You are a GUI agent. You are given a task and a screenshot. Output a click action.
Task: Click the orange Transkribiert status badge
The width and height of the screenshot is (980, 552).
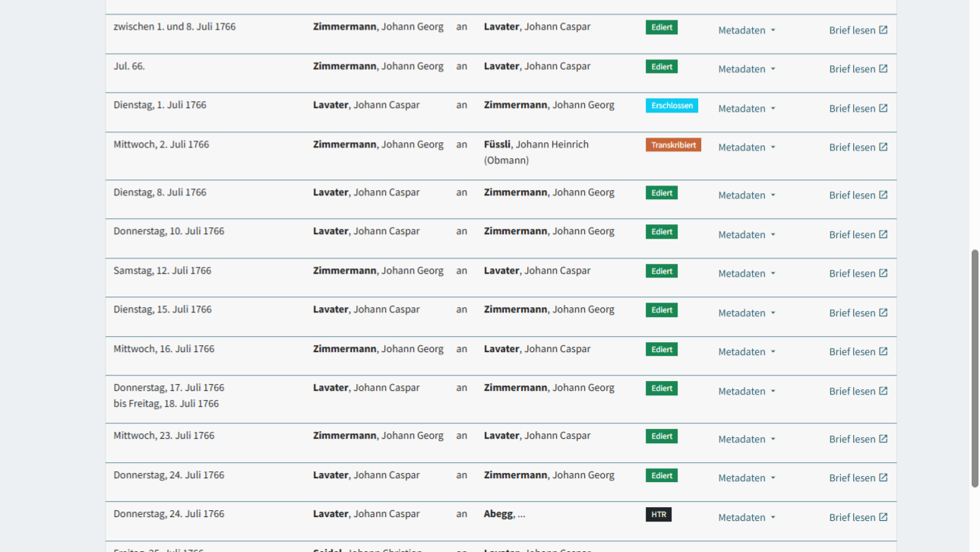coord(673,145)
